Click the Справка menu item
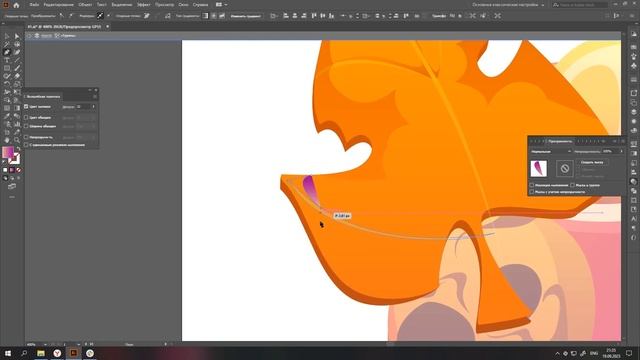Viewport: 640px width, 360px height. [x=200, y=5]
